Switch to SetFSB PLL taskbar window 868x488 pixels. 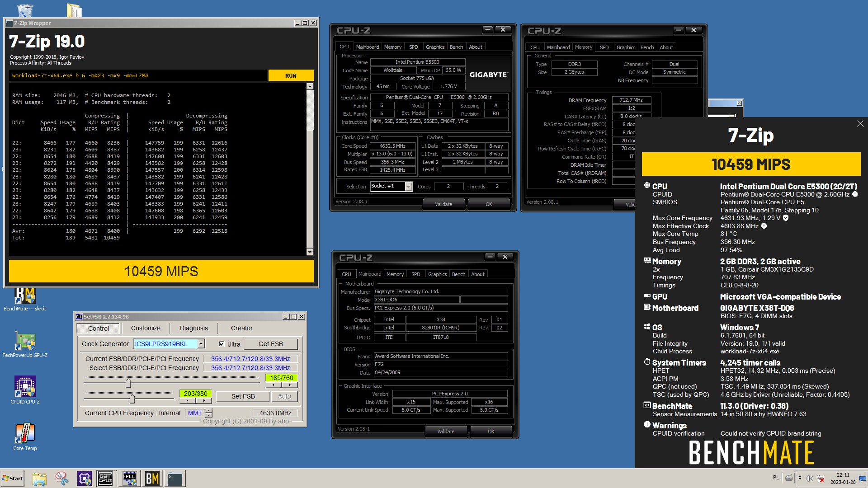pos(129,479)
